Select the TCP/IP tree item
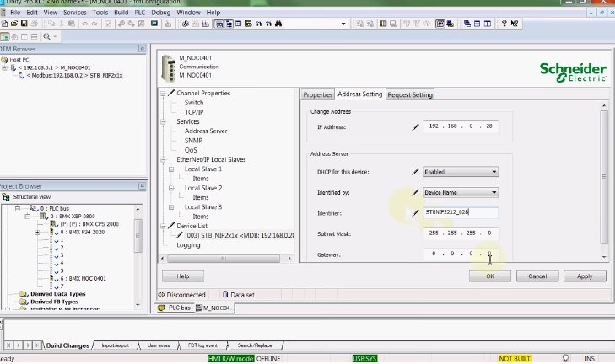 point(194,112)
